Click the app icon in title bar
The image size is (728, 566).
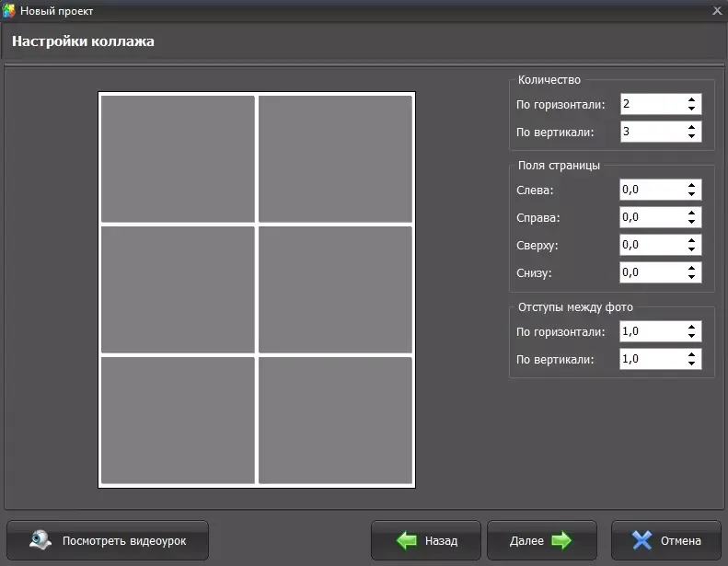9,11
